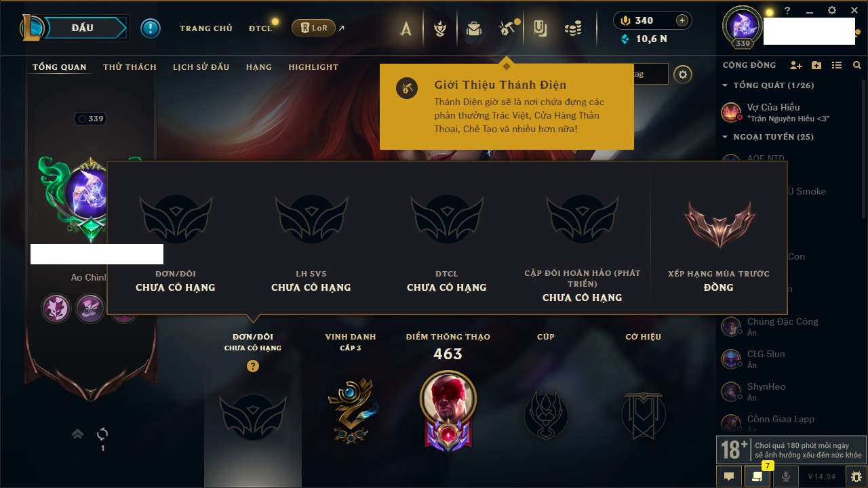868x488 pixels.
Task: Collapse the TỔNG QUÁT friends group
Action: pos(725,85)
